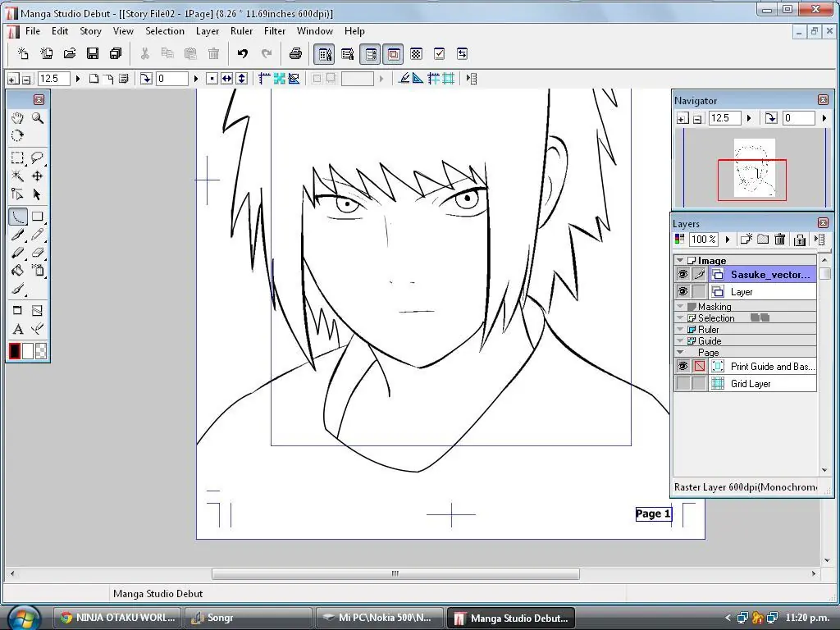This screenshot has width=840, height=630.
Task: Select the Object Selector arrow tool
Action: click(38, 194)
